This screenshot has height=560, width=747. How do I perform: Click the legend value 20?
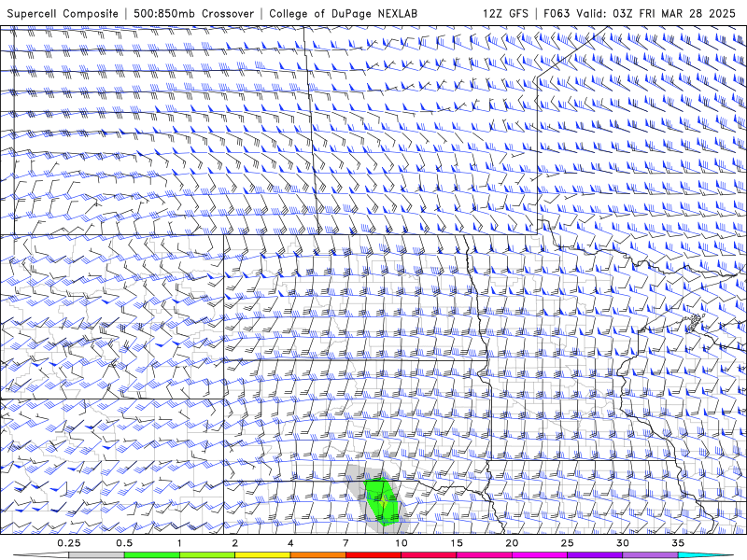coord(512,543)
